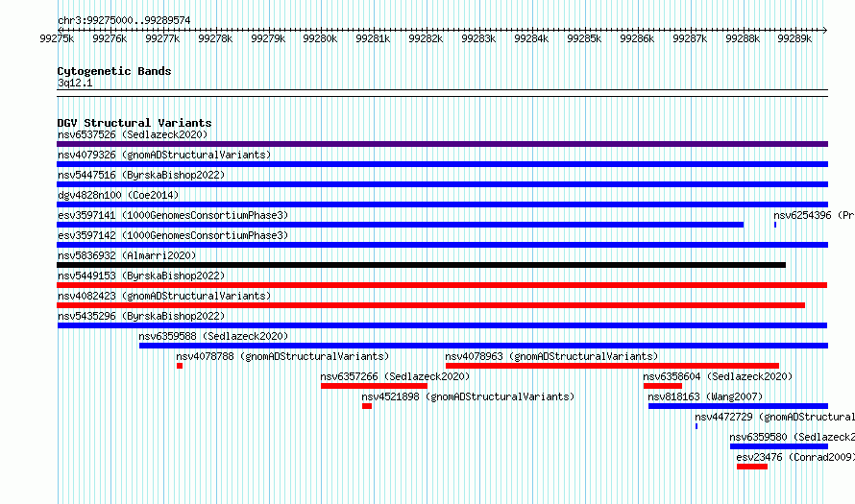This screenshot has height=504, width=855.
Task: Open the dgv4828n100 (Coe2014) variant label
Action: [x=118, y=195]
